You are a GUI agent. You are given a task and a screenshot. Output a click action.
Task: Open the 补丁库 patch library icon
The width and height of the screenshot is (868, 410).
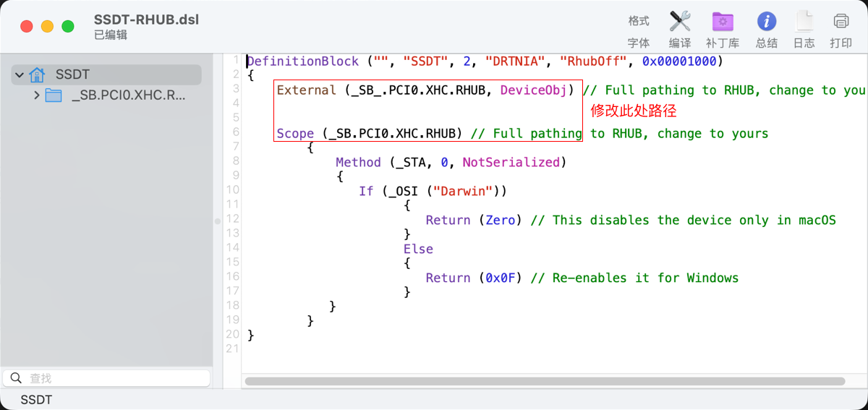(721, 22)
